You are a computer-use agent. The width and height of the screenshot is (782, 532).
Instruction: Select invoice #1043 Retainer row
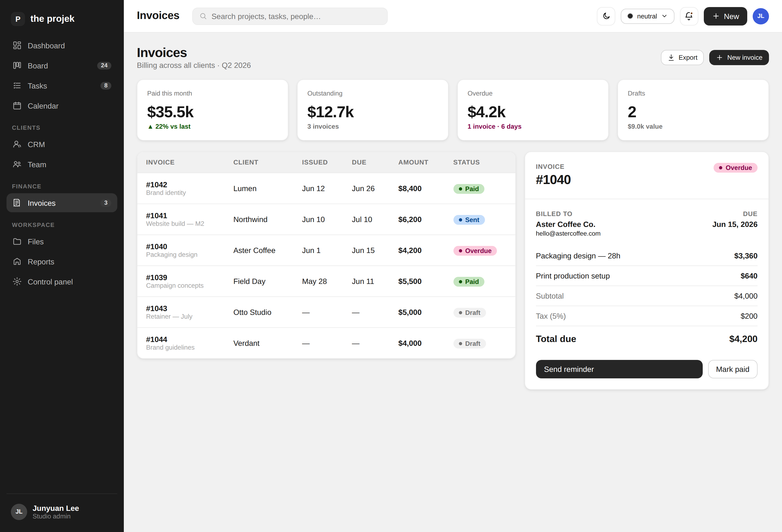pos(326,312)
